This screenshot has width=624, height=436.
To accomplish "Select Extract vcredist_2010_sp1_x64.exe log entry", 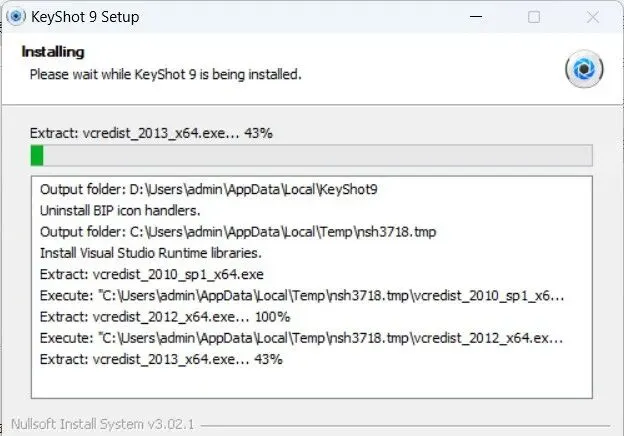I will click(x=152, y=274).
